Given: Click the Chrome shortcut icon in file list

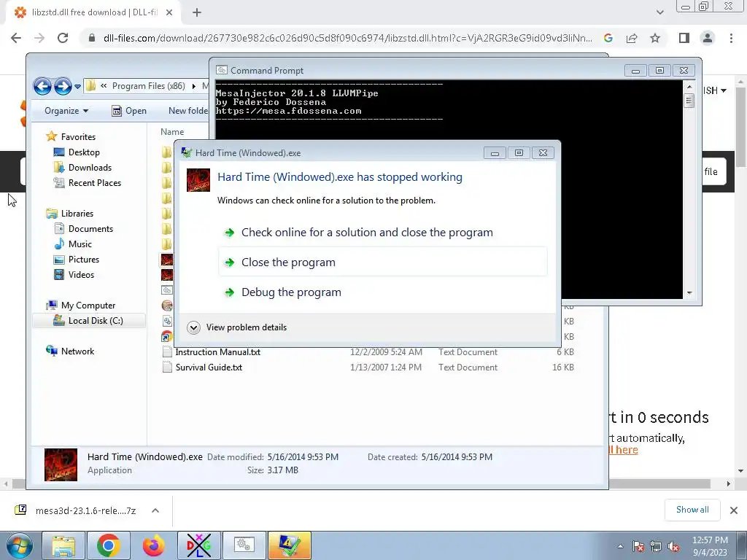Looking at the screenshot, I should 167,337.
